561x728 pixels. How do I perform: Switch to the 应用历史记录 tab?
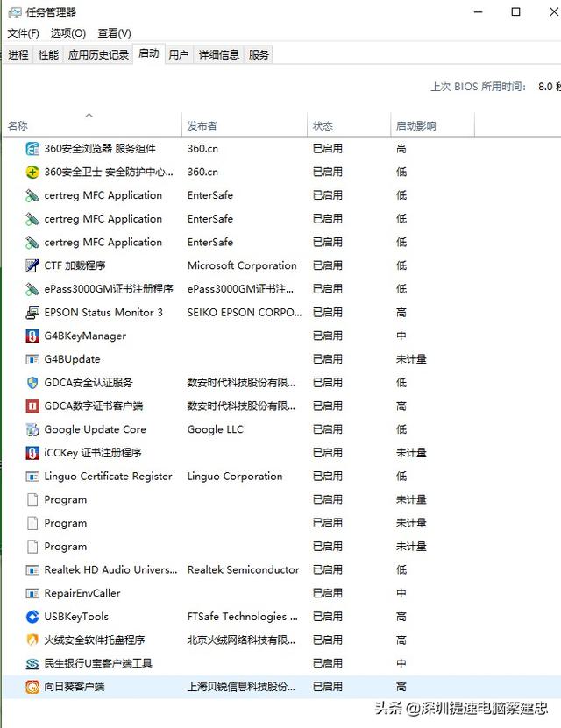[x=98, y=55]
